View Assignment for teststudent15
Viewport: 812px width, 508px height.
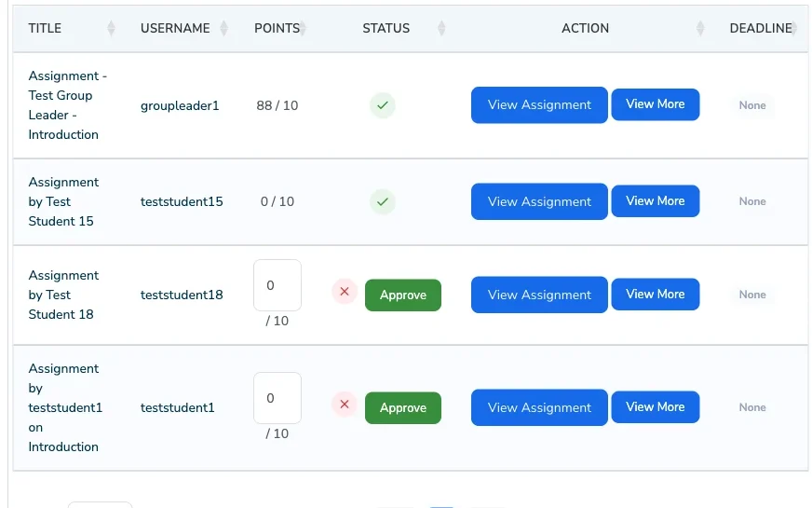pyautogui.click(x=539, y=201)
